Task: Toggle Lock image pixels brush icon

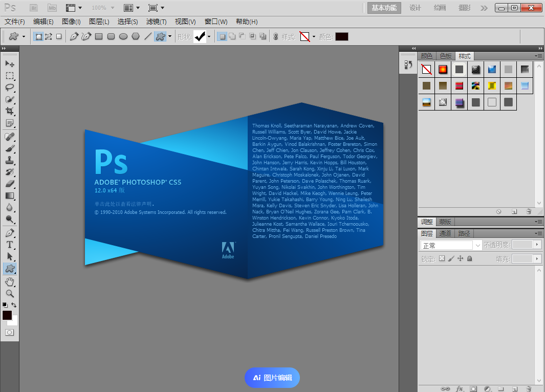Action: [x=451, y=258]
